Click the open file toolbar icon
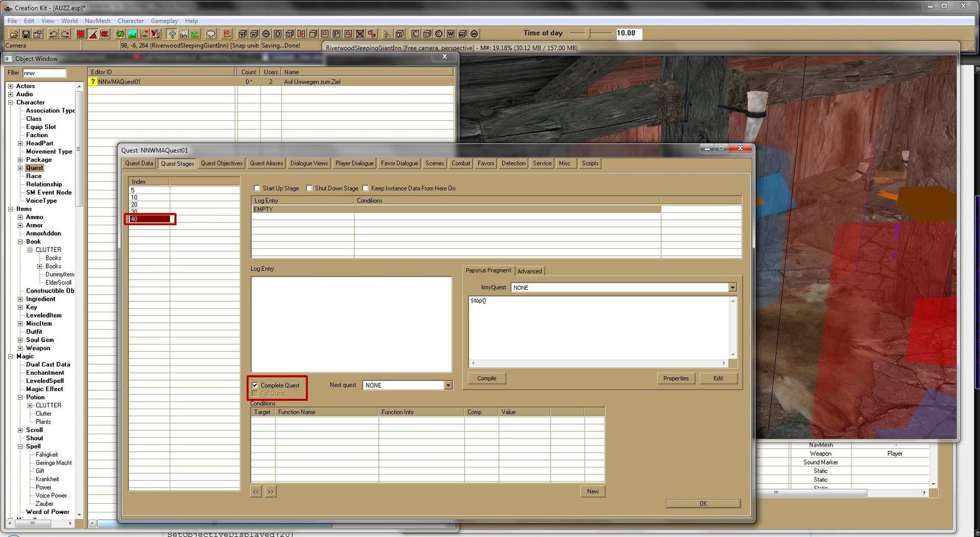The height and width of the screenshot is (537, 980). (x=14, y=34)
